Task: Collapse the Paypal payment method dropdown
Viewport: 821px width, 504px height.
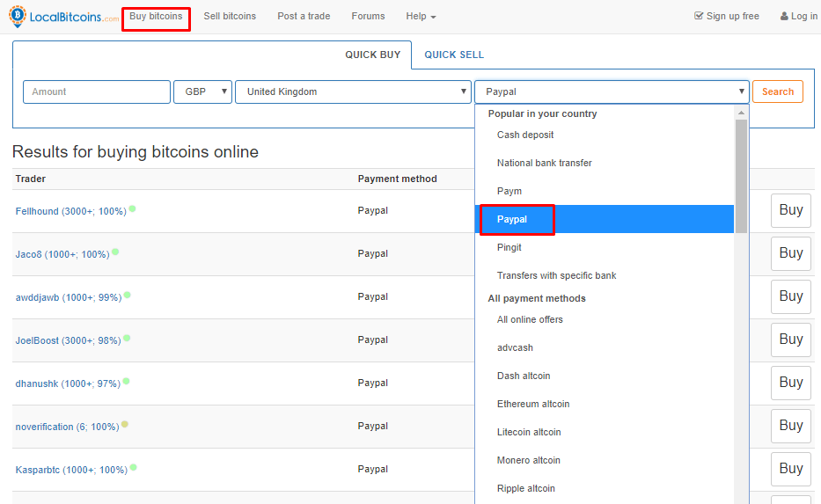Action: coord(612,91)
